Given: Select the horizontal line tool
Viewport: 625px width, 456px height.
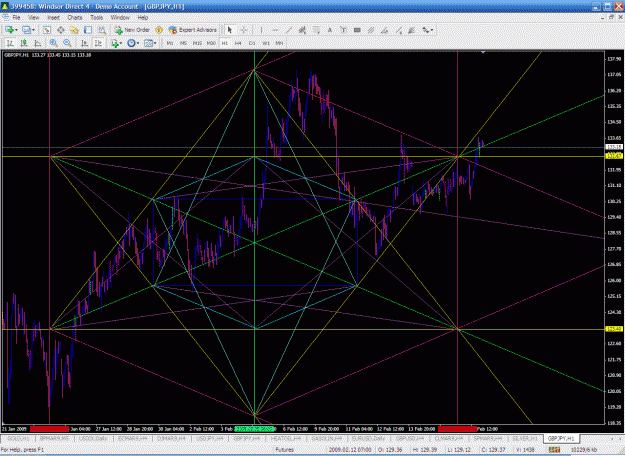Looking at the screenshot, I should tap(275, 30).
